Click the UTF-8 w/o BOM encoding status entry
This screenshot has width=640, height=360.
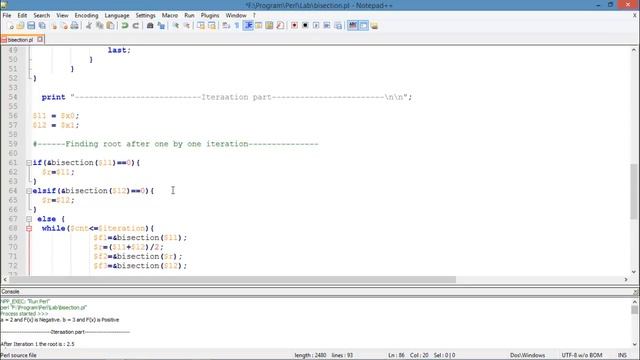coord(582,356)
